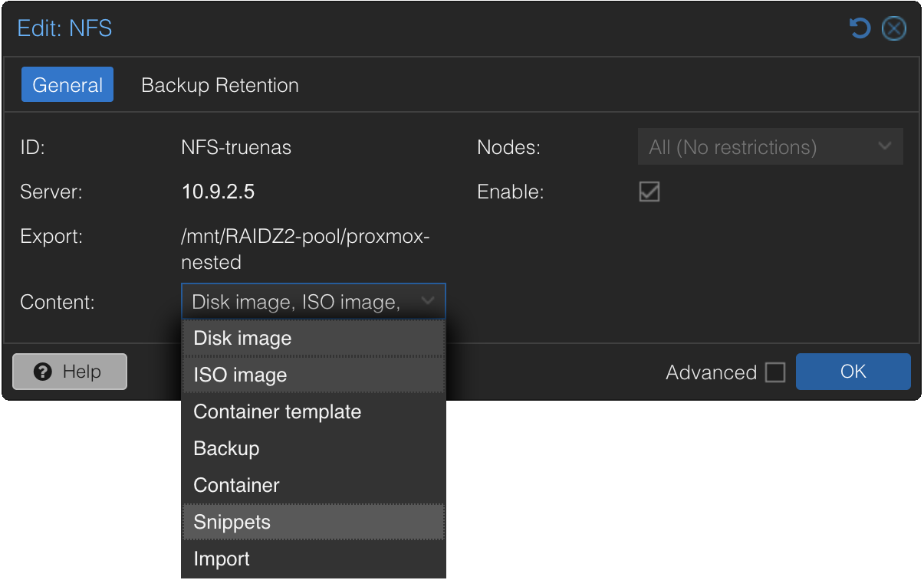Switch to the General tab
The image size is (924, 580).
[x=67, y=84]
